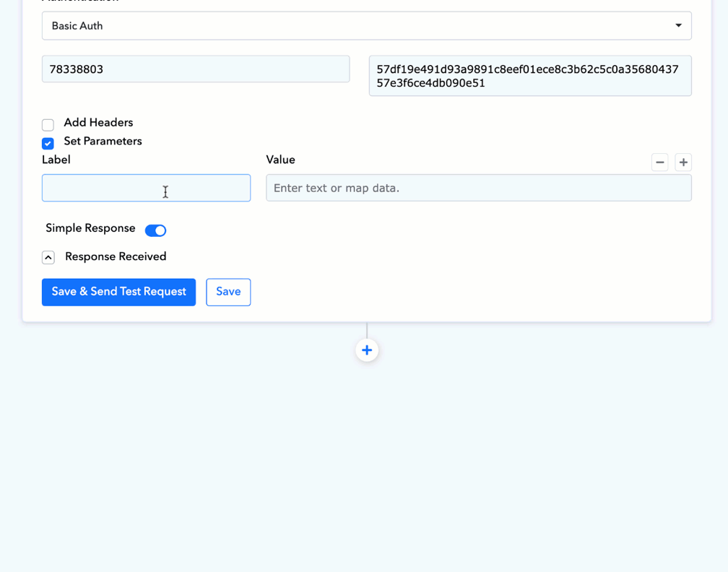The width and height of the screenshot is (728, 572).
Task: Click the password field with the long hash
Action: coord(530,76)
